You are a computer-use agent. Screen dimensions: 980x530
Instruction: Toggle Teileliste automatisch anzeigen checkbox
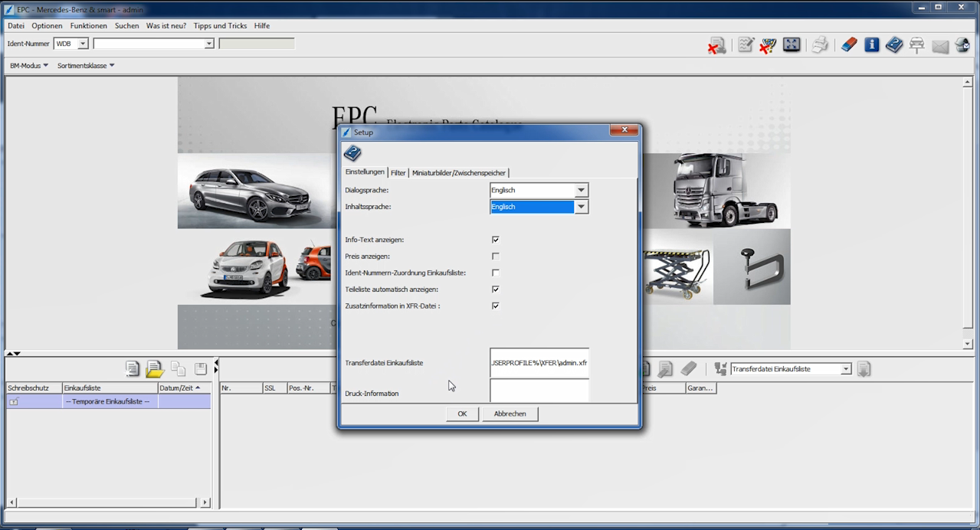point(496,290)
